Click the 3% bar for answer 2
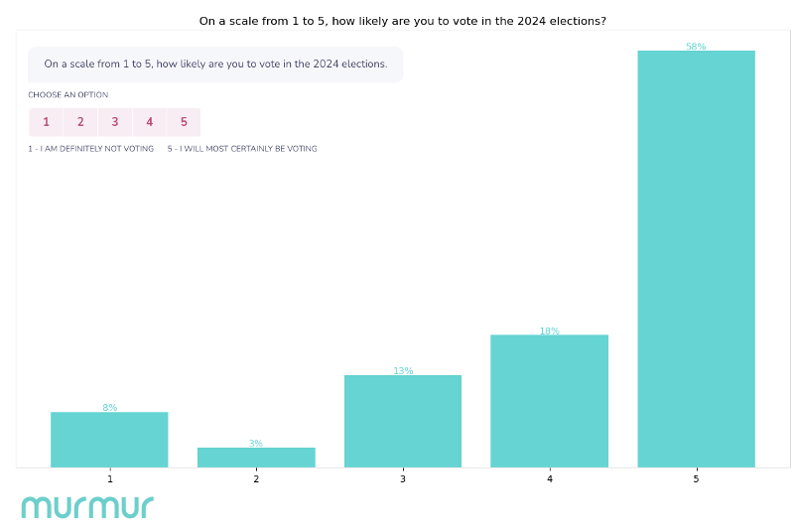Viewport: 795px width, 532px height. point(256,458)
